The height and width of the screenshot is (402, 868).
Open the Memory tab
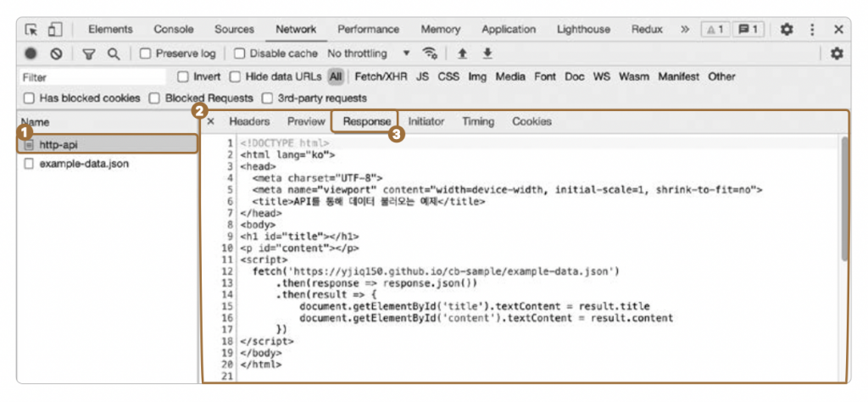pos(440,30)
